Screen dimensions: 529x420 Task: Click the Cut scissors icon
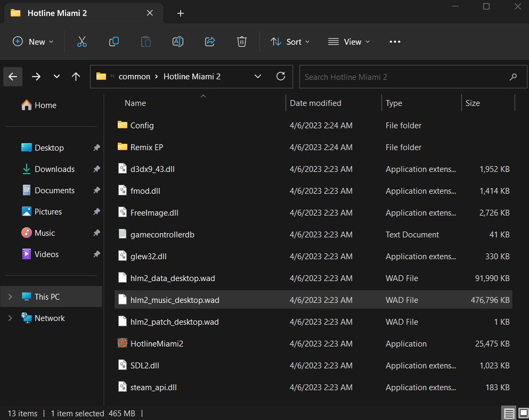(82, 42)
